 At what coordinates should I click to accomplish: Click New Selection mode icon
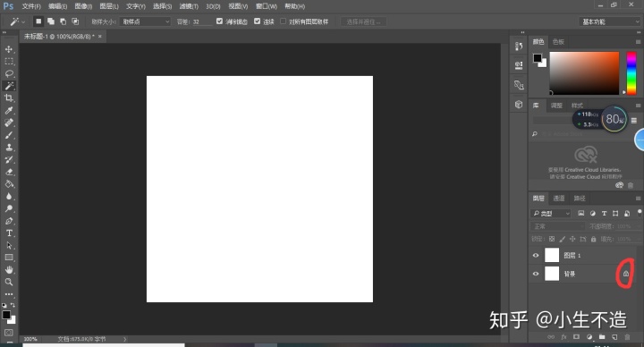pyautogui.click(x=38, y=21)
